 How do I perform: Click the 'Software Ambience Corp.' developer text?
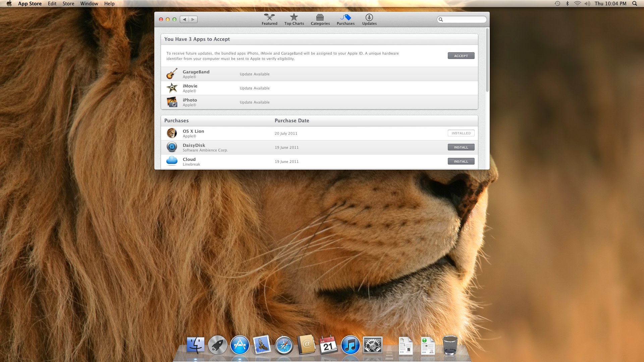click(205, 150)
